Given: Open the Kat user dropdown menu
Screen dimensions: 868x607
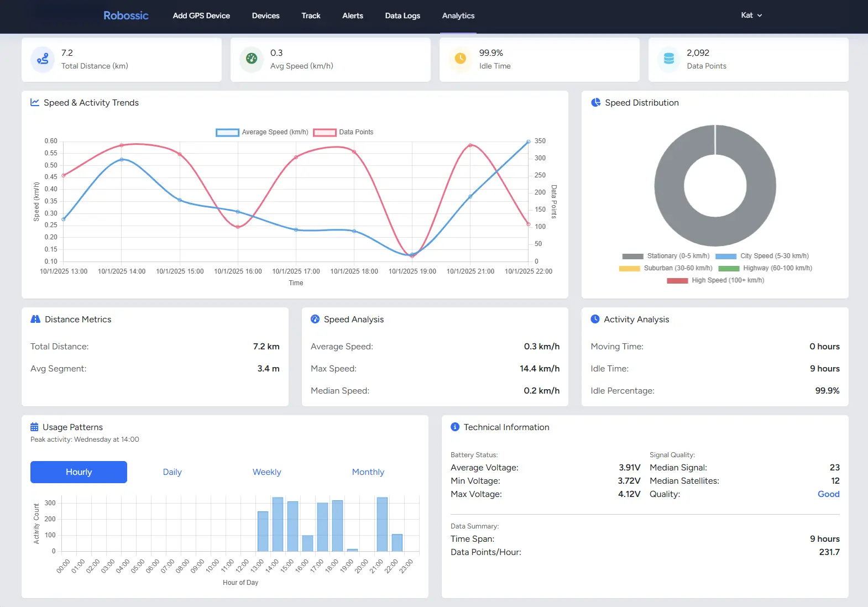Looking at the screenshot, I should 751,15.
